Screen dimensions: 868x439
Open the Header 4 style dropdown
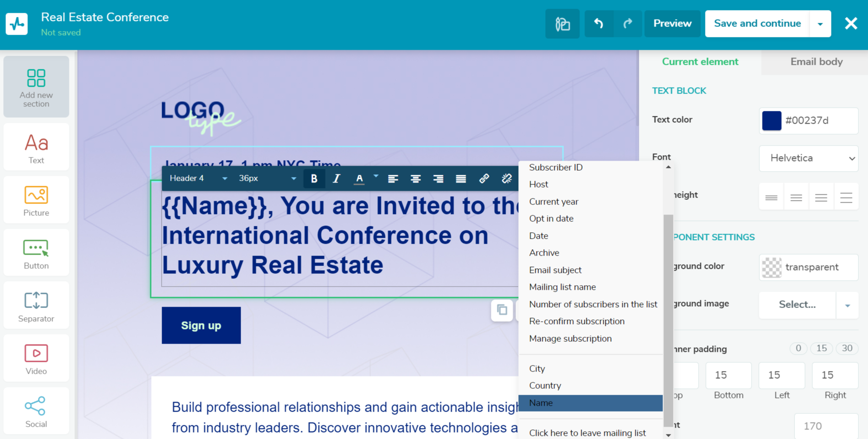coord(198,178)
